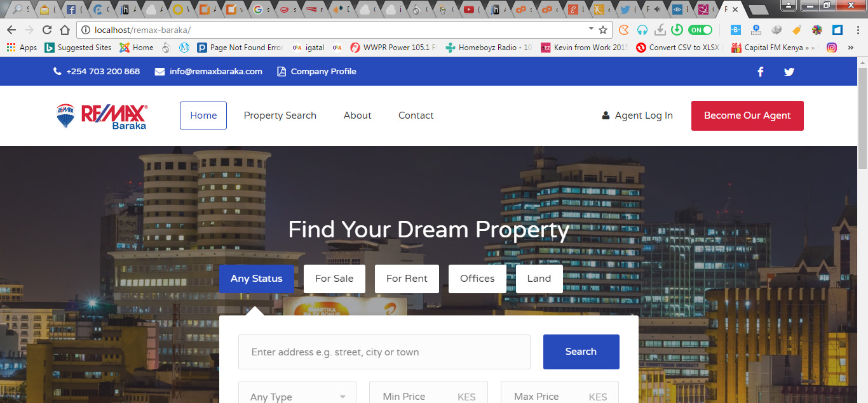Open the Facebook icon in top bar

[761, 72]
